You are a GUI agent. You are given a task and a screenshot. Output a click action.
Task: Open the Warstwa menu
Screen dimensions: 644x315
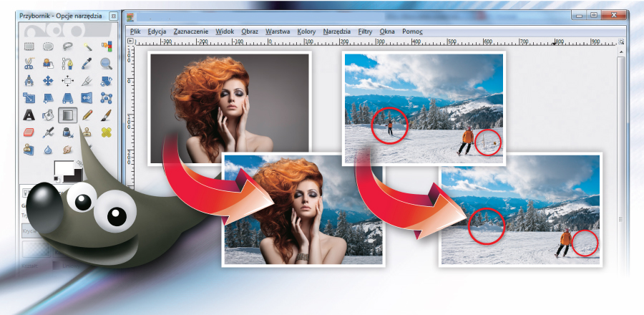[x=277, y=31]
